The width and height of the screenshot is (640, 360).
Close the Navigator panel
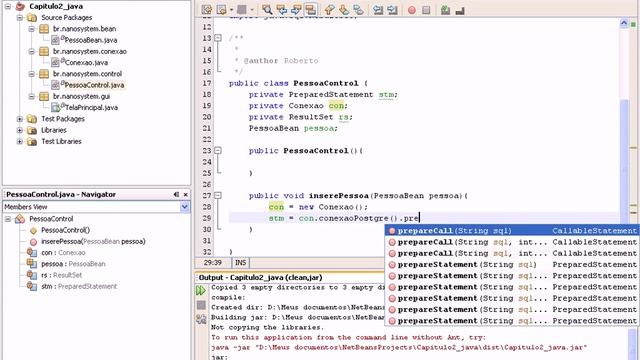186,195
